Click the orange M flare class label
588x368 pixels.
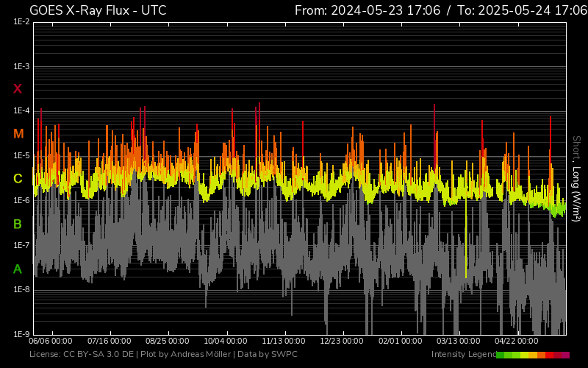pyautogui.click(x=18, y=134)
